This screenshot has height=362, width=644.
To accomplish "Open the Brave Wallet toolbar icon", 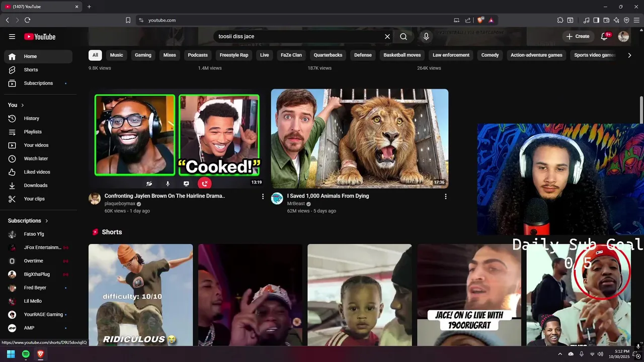I will click(x=606, y=20).
